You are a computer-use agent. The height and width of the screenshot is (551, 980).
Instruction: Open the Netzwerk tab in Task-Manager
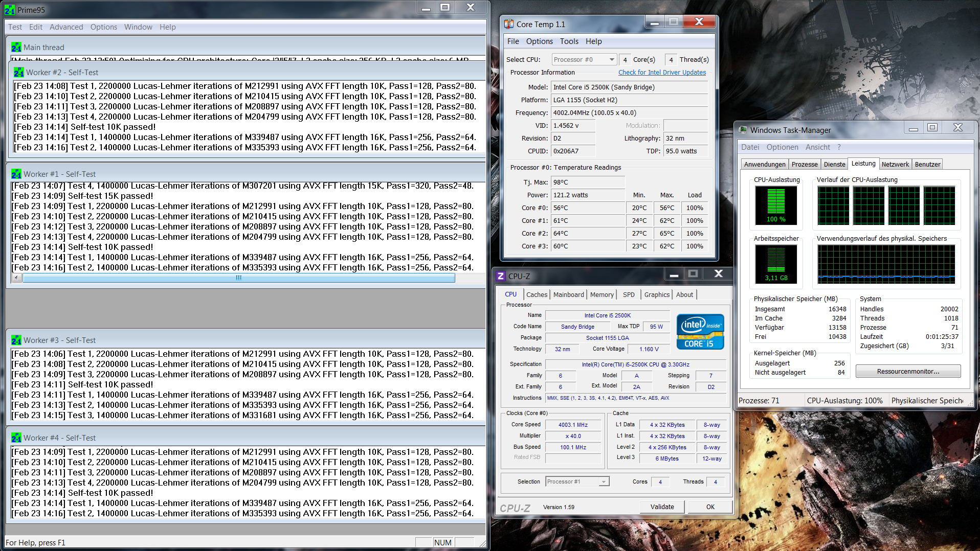pos(895,165)
